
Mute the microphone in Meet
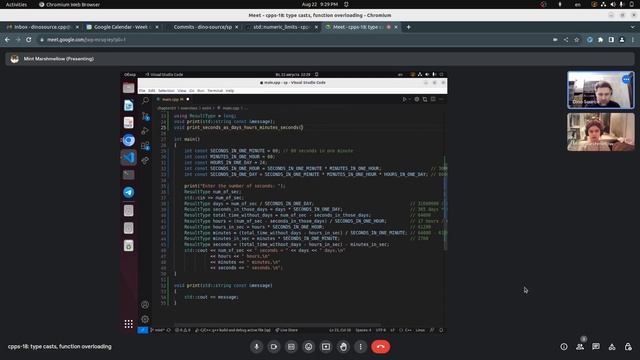tap(256, 347)
